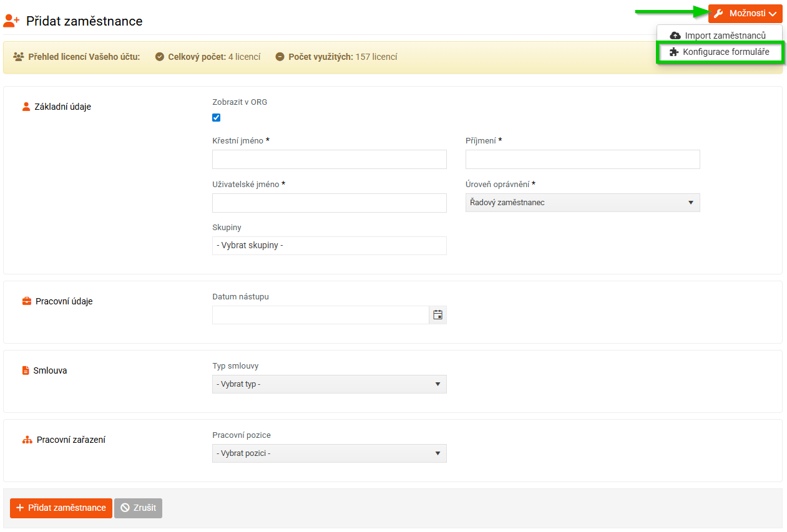Open the Pracovní pozice dropdown

(329, 453)
